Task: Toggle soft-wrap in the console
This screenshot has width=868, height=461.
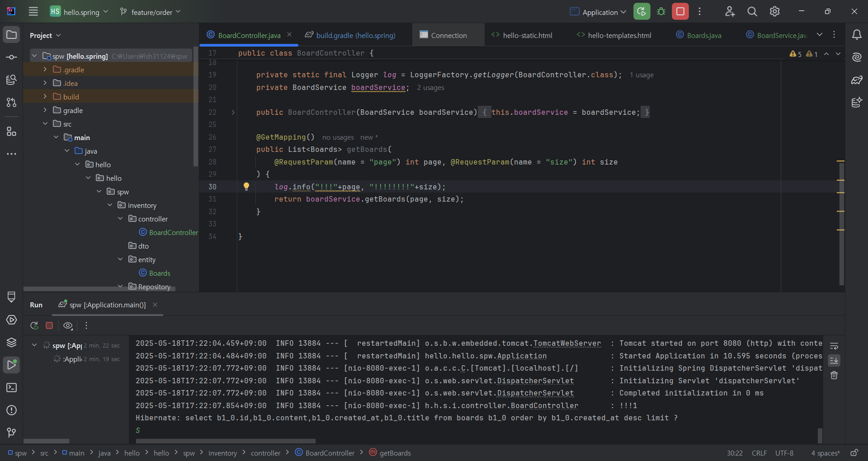Action: coord(834,346)
